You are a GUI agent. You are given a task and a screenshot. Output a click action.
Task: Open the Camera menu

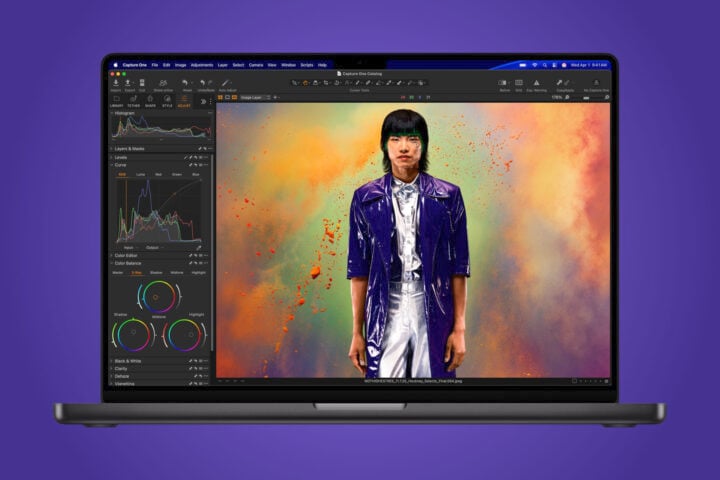pos(256,65)
